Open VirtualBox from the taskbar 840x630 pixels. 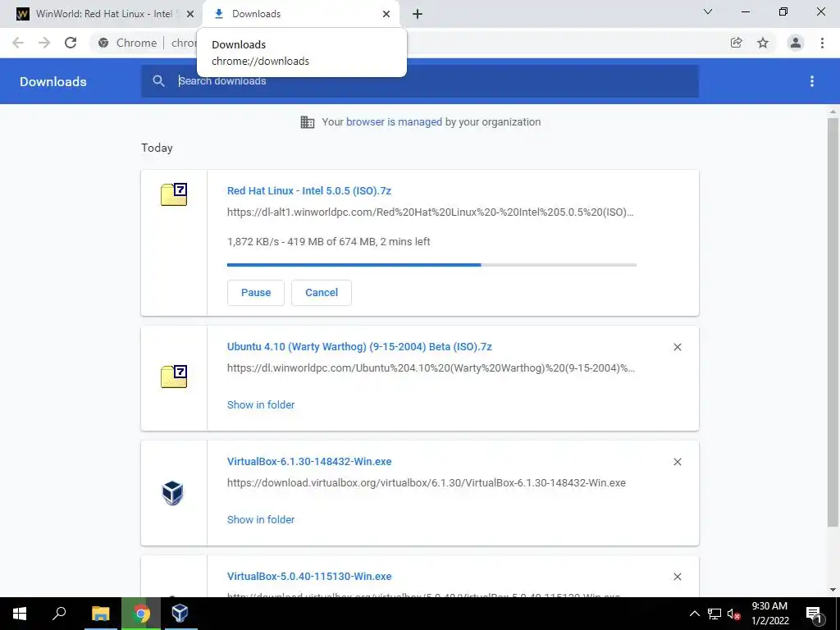tap(180, 614)
